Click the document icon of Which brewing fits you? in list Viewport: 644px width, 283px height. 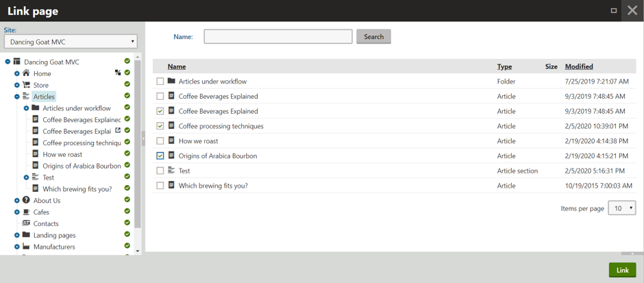[171, 185]
